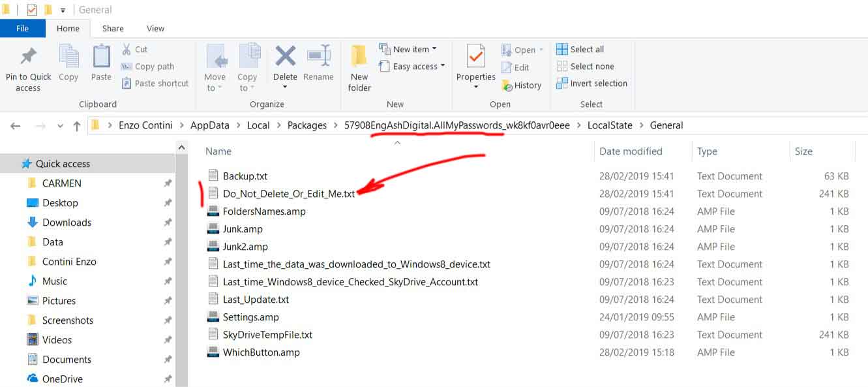Click the Move to icon

[x=215, y=57]
